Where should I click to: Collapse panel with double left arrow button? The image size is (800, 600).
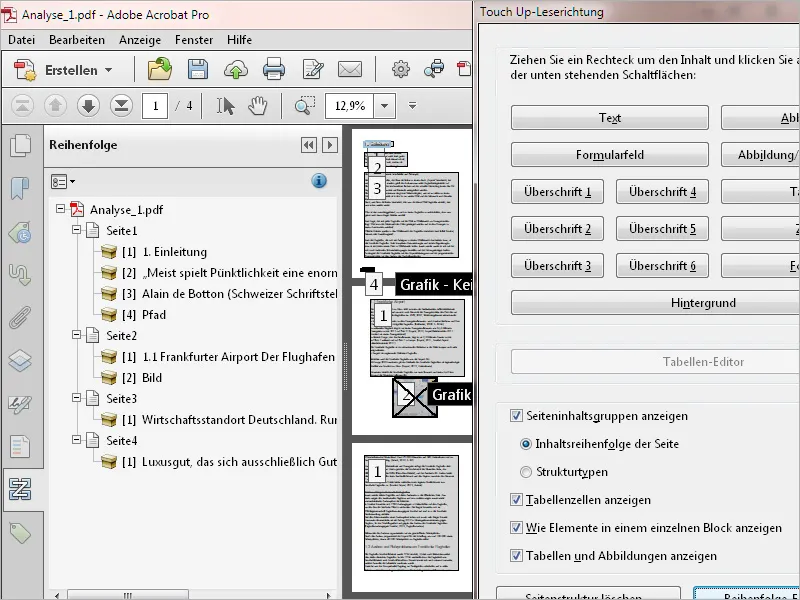coord(308,145)
